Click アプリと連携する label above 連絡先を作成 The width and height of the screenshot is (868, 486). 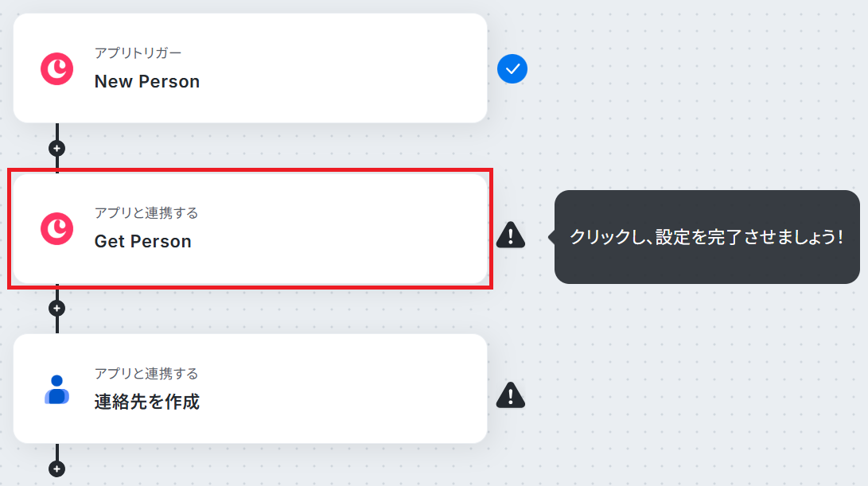click(x=146, y=374)
